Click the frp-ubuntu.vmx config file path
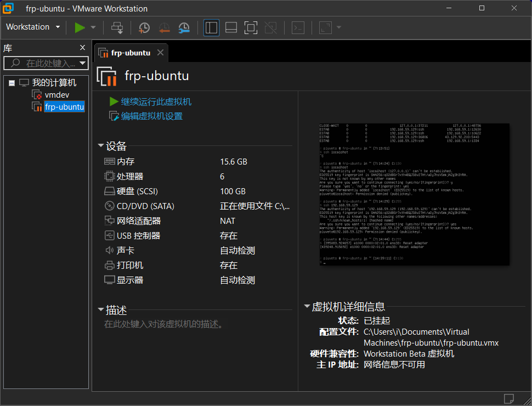Image resolution: width=532 pixels, height=406 pixels. coord(431,337)
